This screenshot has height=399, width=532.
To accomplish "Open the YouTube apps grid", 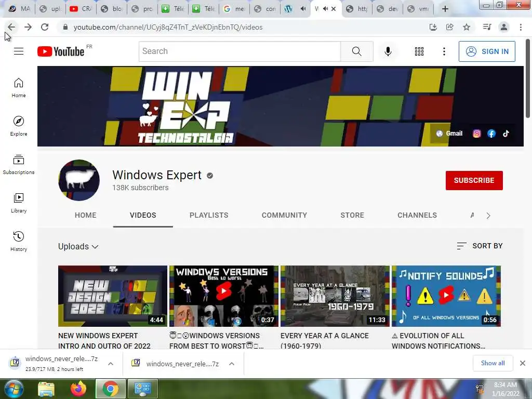I will [419, 51].
